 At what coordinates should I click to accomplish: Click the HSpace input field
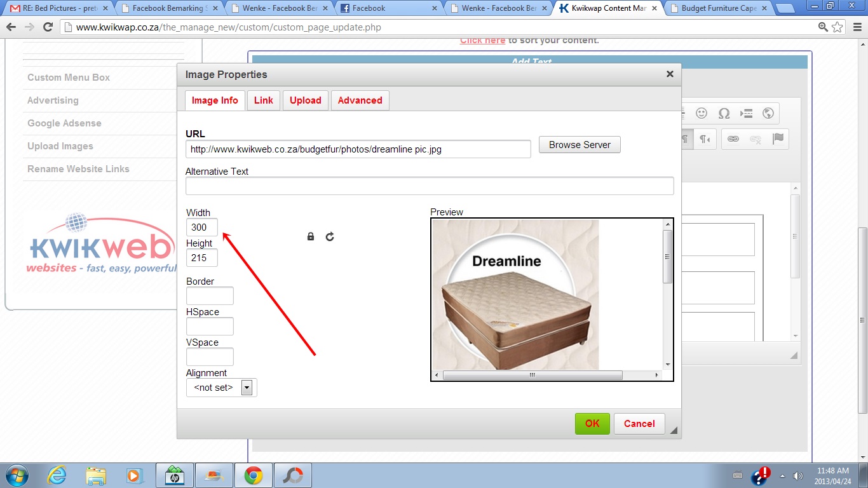pyautogui.click(x=210, y=326)
